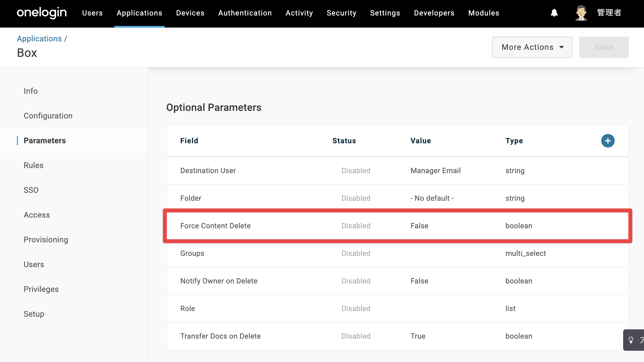644x362 pixels.
Task: Click the Optional Parameters heading
Action: (x=214, y=107)
